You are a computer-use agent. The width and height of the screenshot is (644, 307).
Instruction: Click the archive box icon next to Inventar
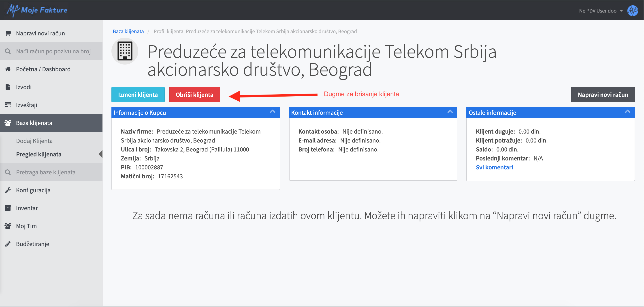click(8, 208)
